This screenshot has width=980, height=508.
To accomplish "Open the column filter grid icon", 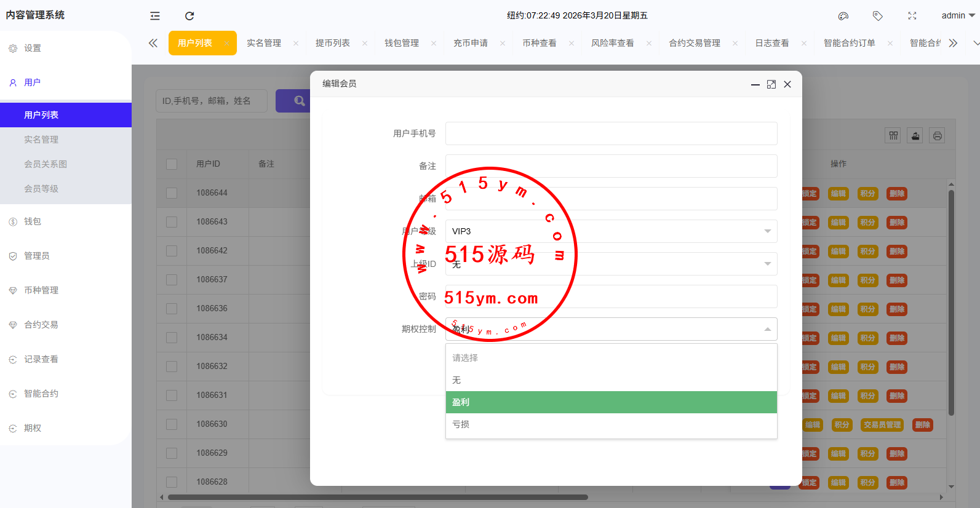I will (x=893, y=136).
